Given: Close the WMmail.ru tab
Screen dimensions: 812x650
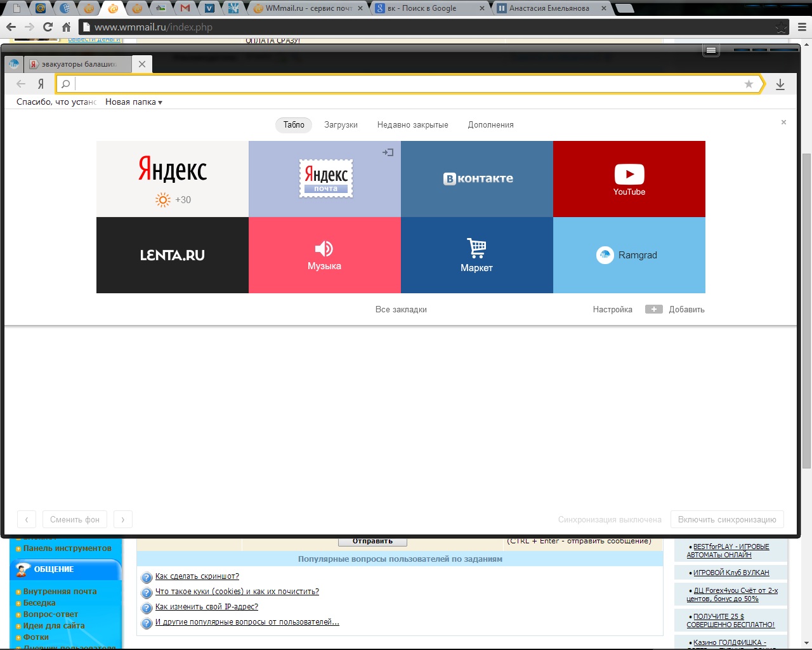Looking at the screenshot, I should click(x=361, y=8).
